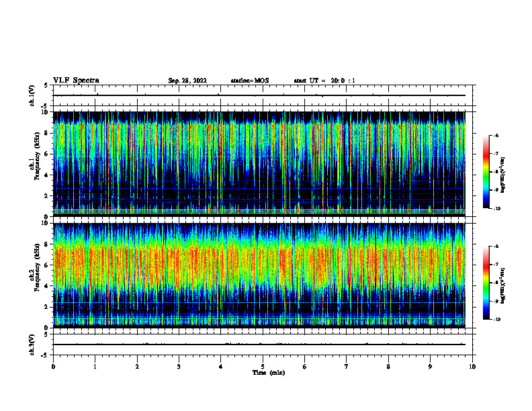
Task: Click the time axis tick label "7"
Action: coord(347,367)
